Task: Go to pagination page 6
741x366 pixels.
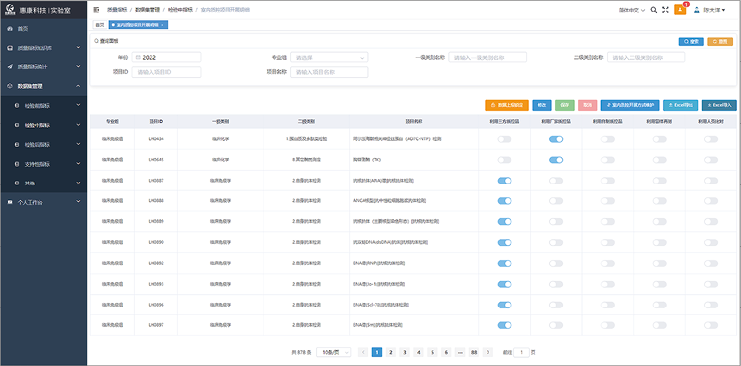Action: [x=447, y=352]
